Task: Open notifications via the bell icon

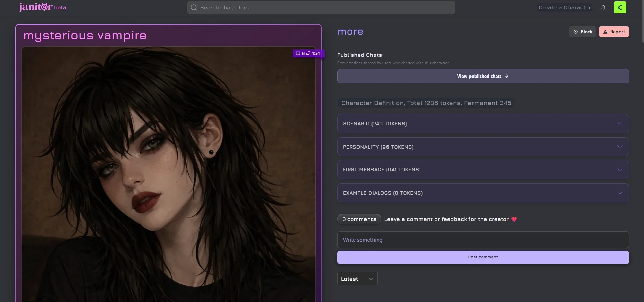Action: coord(603,7)
